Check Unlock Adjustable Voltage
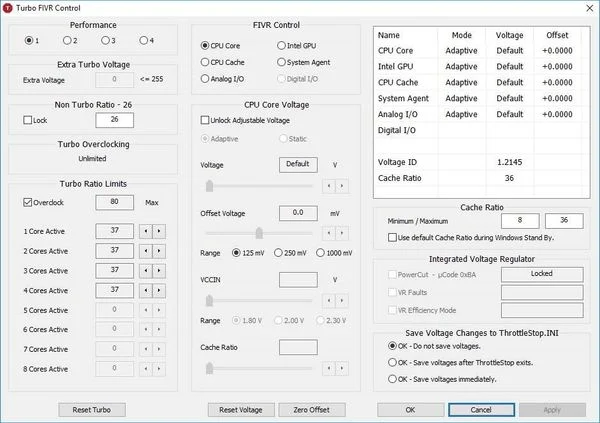 click(206, 119)
